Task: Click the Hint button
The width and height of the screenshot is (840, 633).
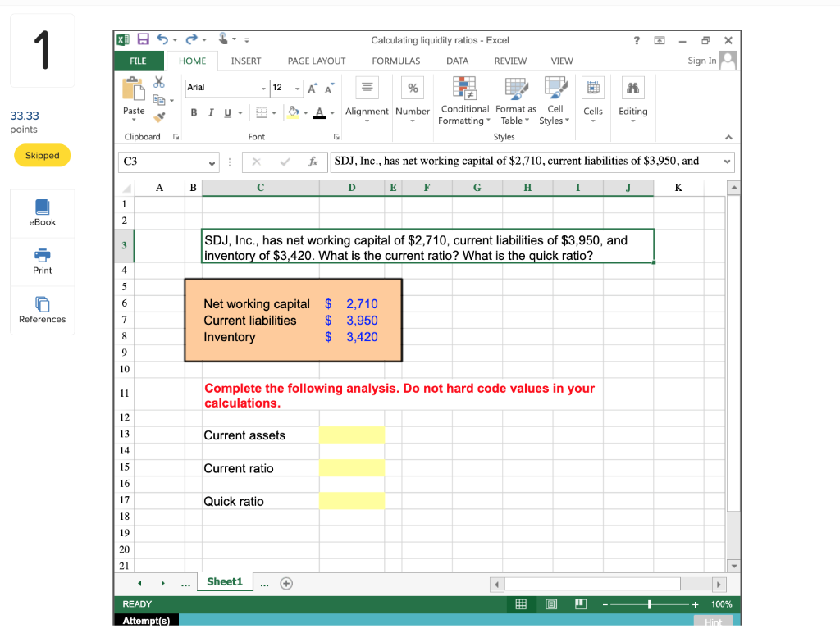Action: coord(713,621)
